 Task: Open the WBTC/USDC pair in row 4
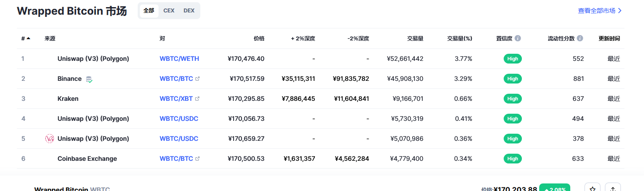click(179, 119)
